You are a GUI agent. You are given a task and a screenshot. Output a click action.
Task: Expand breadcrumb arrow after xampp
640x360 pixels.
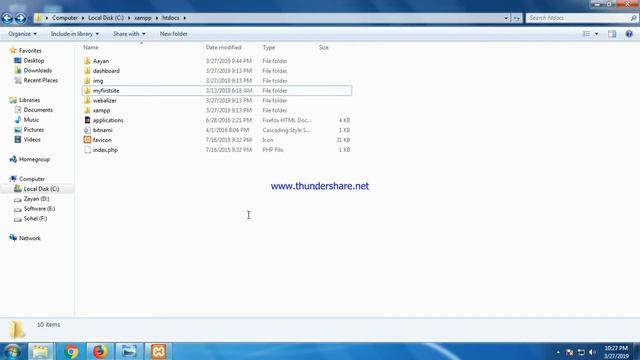coord(157,18)
